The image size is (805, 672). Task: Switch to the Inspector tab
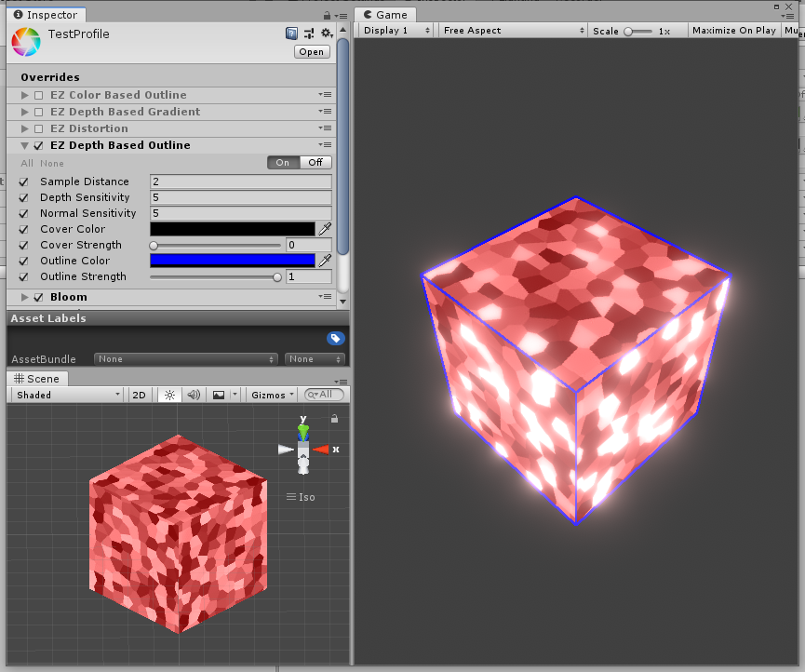(47, 15)
